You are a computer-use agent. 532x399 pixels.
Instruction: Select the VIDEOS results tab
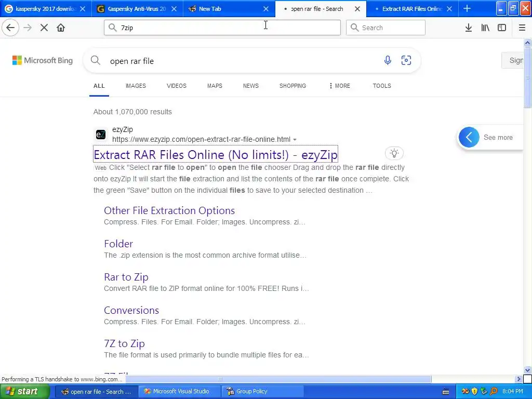click(177, 86)
